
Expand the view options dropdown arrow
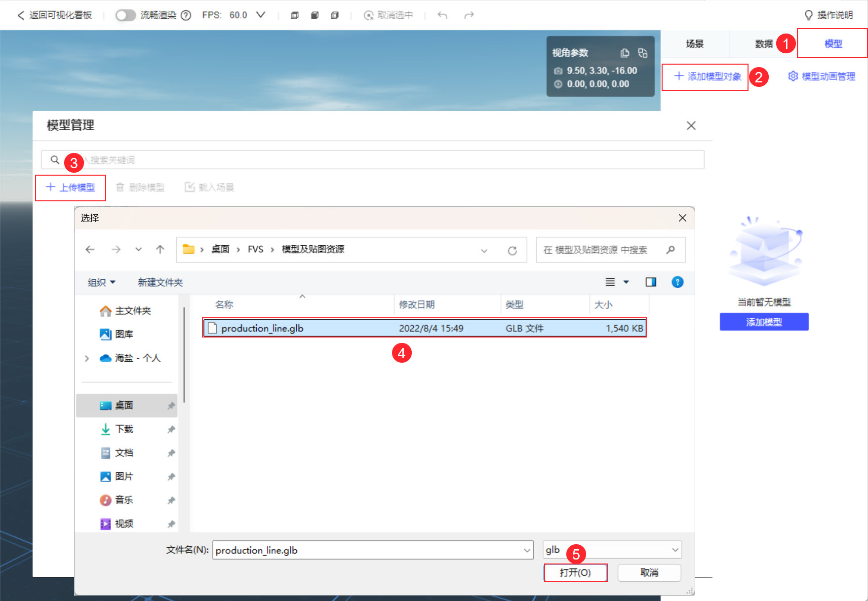(626, 282)
